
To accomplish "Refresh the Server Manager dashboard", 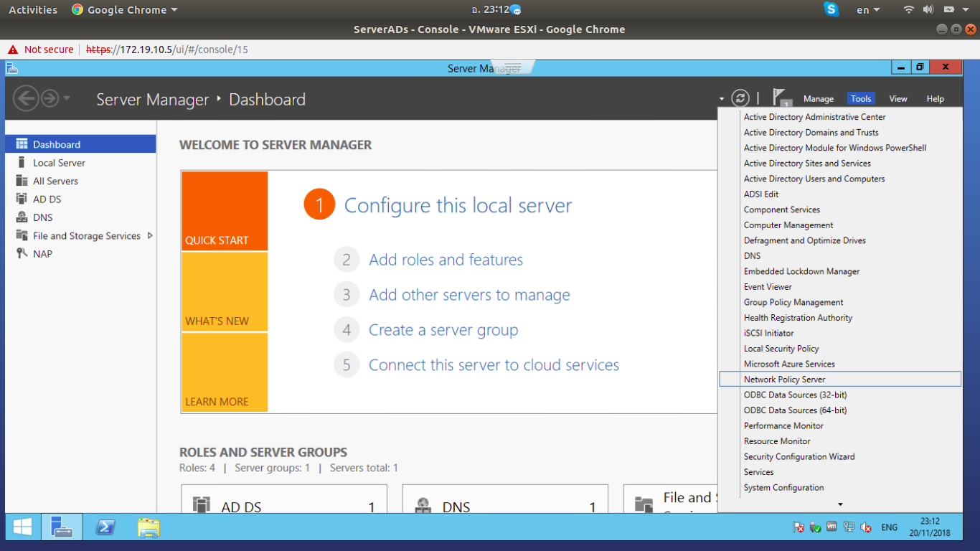I will [x=740, y=98].
